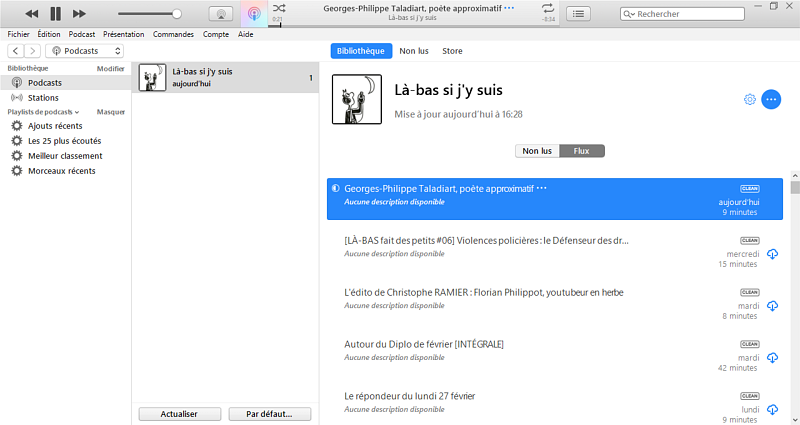The image size is (800, 425).
Task: Click Masquer to hide playlists
Action: (111, 112)
